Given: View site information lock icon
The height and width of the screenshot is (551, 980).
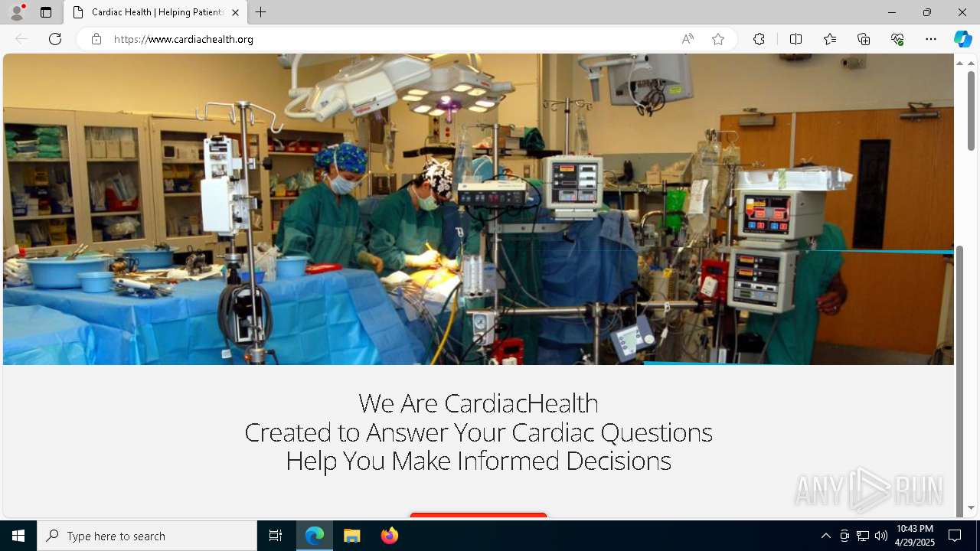Looking at the screenshot, I should (x=96, y=39).
